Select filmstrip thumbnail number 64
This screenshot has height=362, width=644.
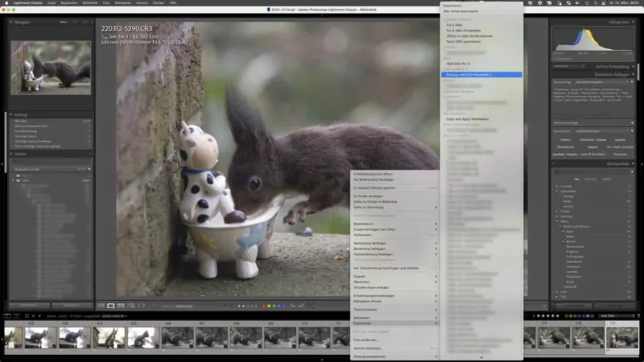coord(109,337)
